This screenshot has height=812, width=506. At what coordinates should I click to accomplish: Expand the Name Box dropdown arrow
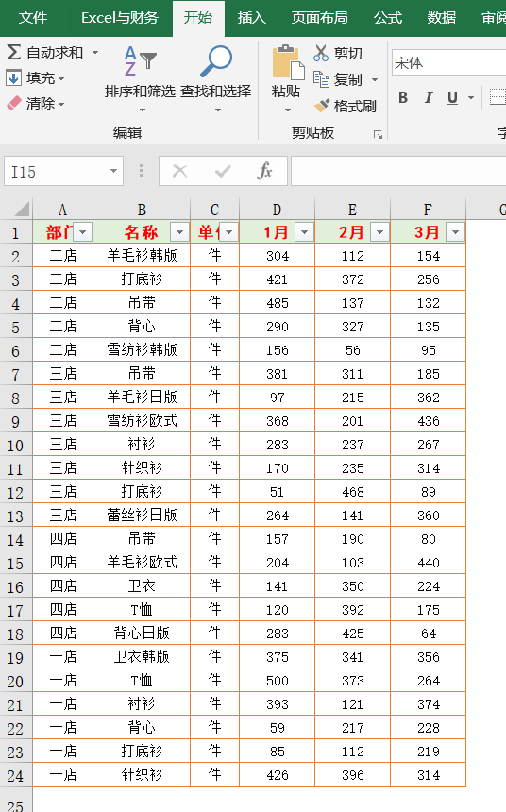tap(113, 171)
